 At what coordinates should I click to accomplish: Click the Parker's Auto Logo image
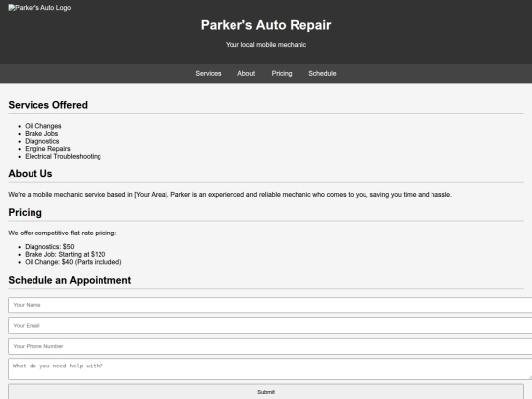tap(39, 8)
